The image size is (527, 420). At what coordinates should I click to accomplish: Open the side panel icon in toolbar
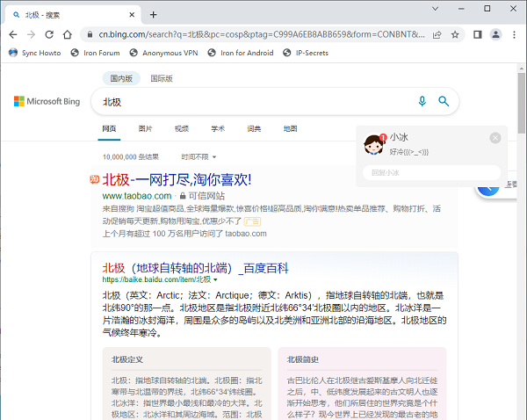[478, 35]
